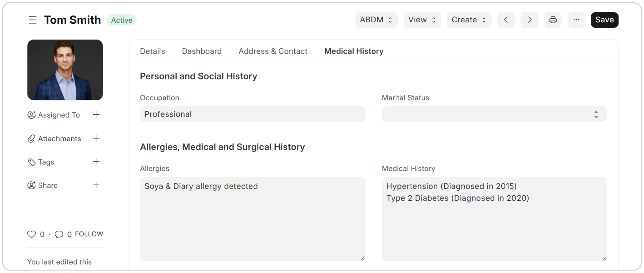Go to previous record arrow
This screenshot has height=273, width=644.
[506, 20]
